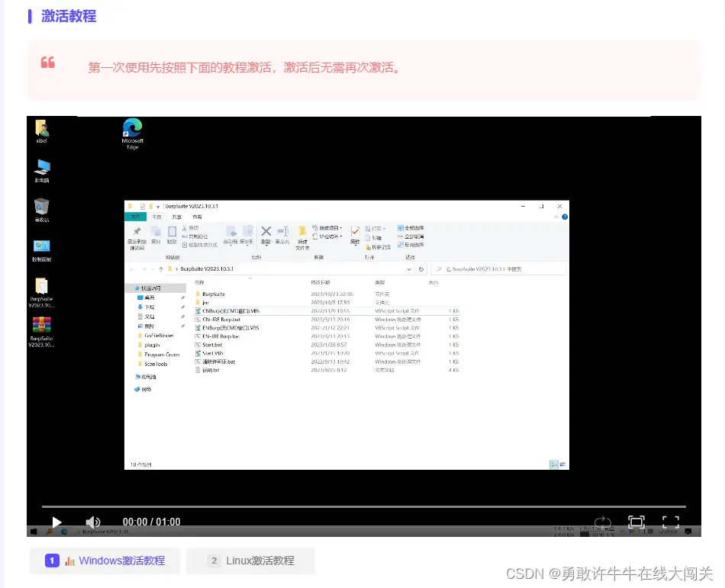Select the BurpSuite V2023.10 archive on the desktop
This screenshot has height=588, width=725.
(x=42, y=332)
